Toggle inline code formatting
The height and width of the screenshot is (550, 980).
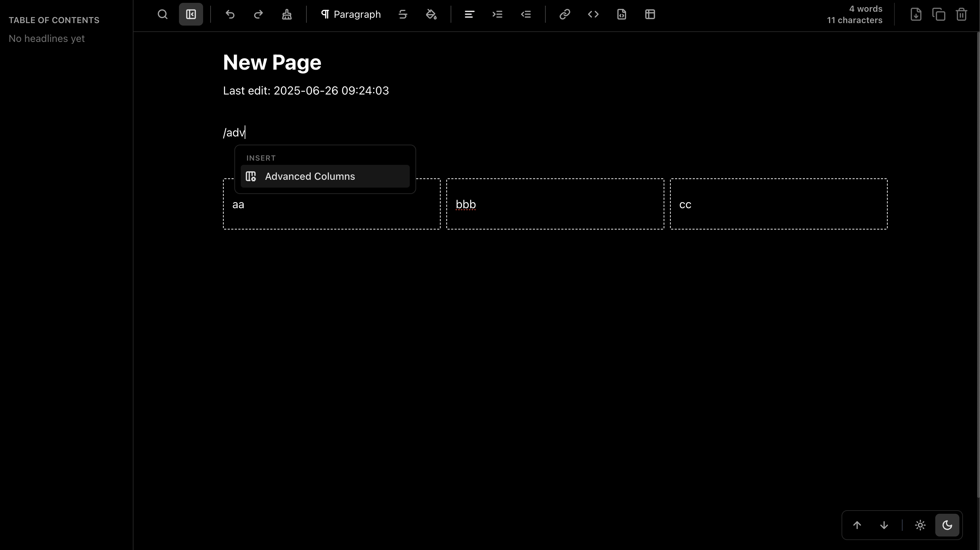tap(593, 15)
